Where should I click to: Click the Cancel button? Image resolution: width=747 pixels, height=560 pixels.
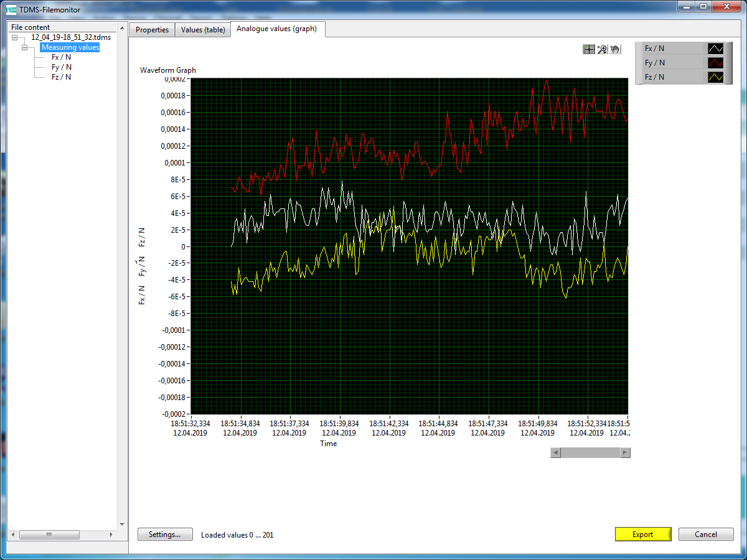[x=705, y=534]
